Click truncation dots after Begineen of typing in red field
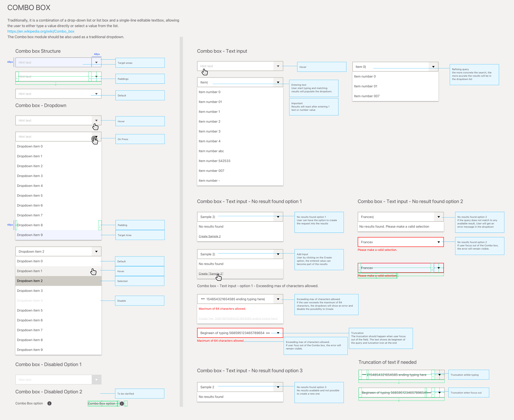This screenshot has height=420, width=514. point(268,333)
